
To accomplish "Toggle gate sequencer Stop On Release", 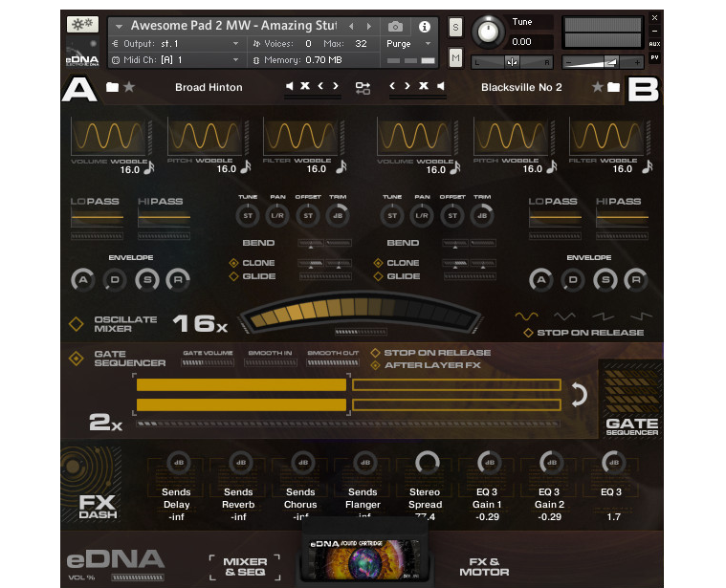I will (376, 353).
